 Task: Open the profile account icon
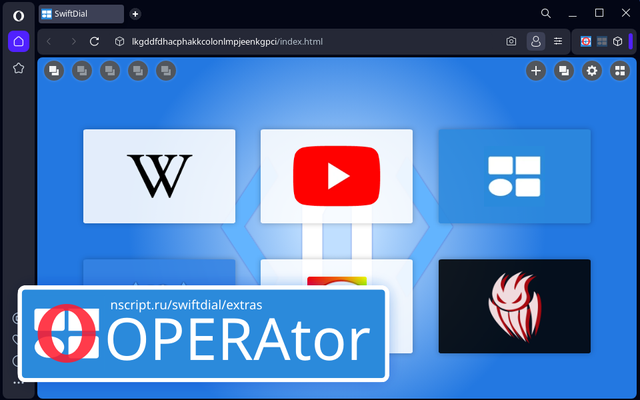point(536,41)
